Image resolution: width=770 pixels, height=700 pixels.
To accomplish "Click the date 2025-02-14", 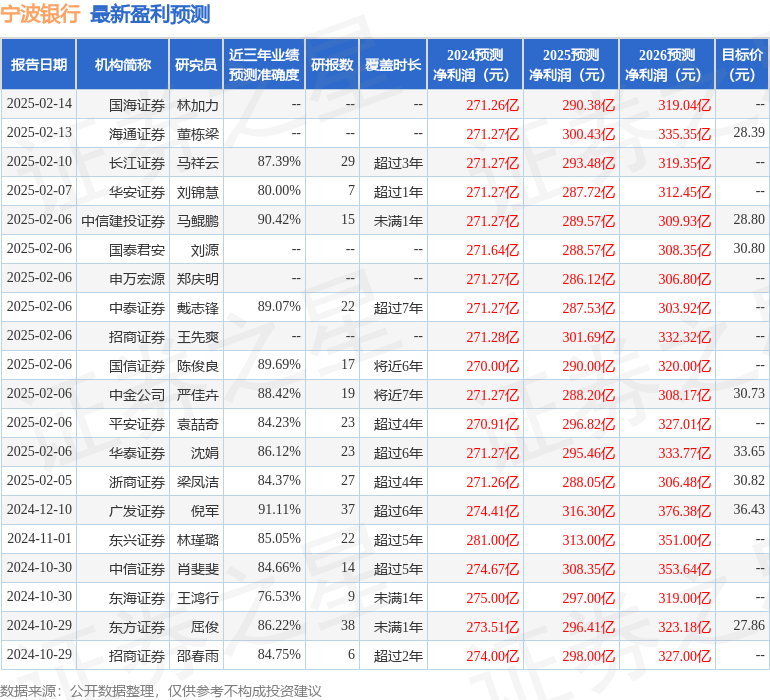I will point(39,104).
